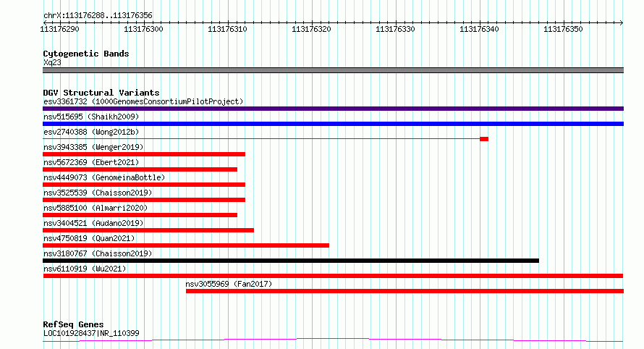Open variant esv3361732 label
The width and height of the screenshot is (644, 349).
tap(143, 101)
